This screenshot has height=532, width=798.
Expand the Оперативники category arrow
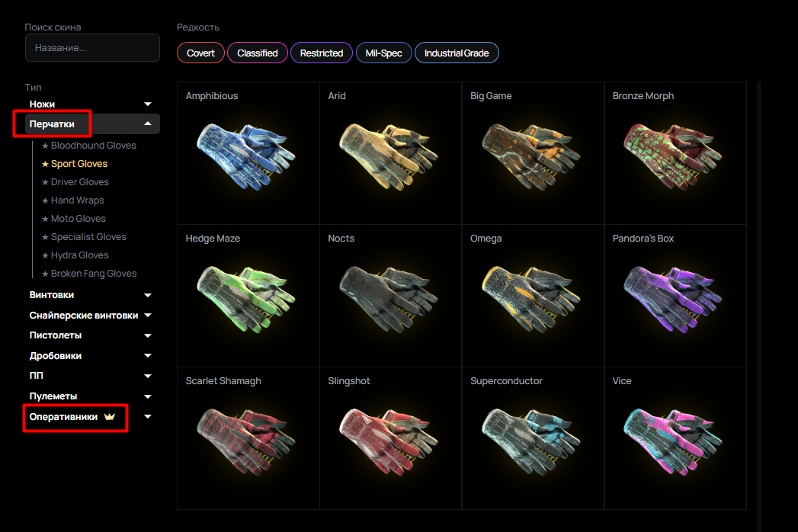[148, 416]
